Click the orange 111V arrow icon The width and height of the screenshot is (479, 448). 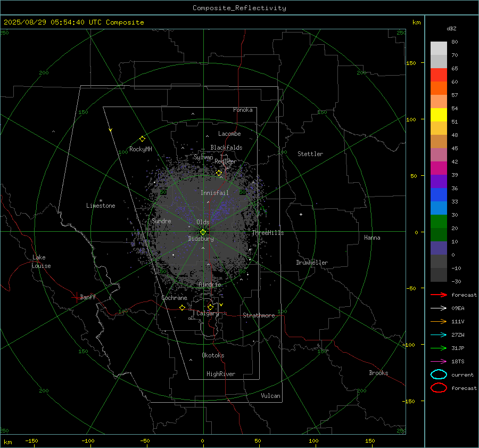(439, 321)
